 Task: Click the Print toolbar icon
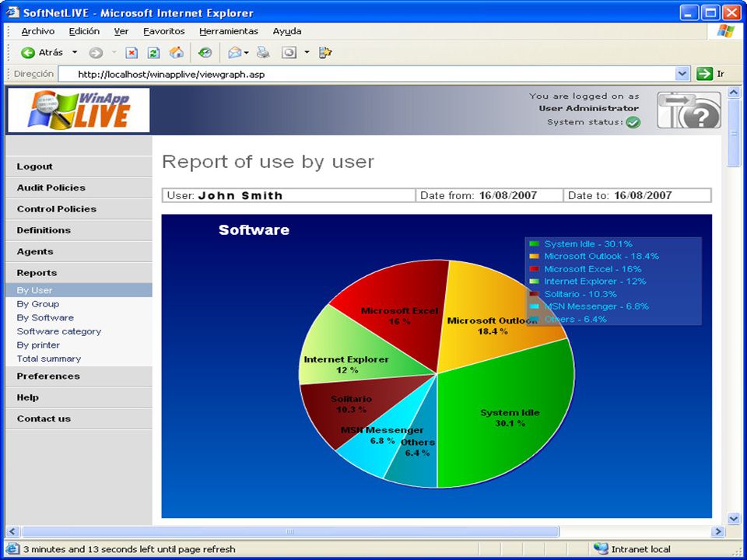click(x=263, y=52)
